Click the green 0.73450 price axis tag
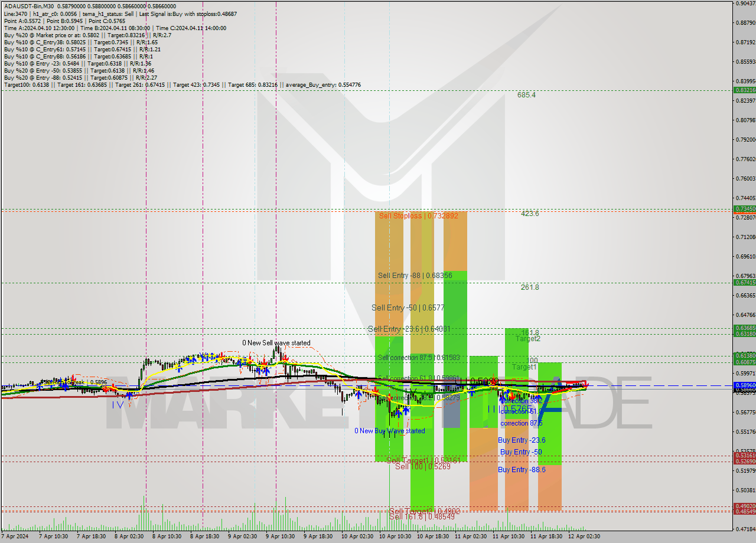Viewport: 756px width, 543px height. pos(744,209)
